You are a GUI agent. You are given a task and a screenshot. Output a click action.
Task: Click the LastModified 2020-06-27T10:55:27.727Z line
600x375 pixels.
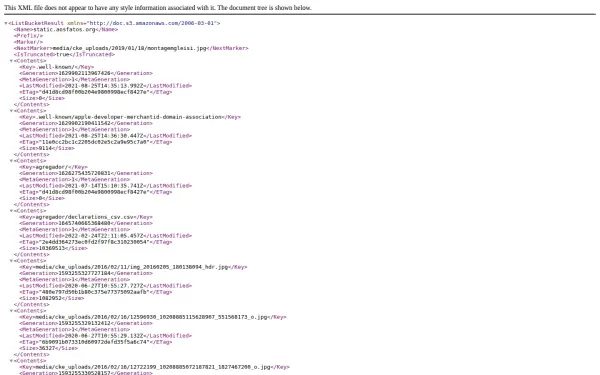pos(106,286)
